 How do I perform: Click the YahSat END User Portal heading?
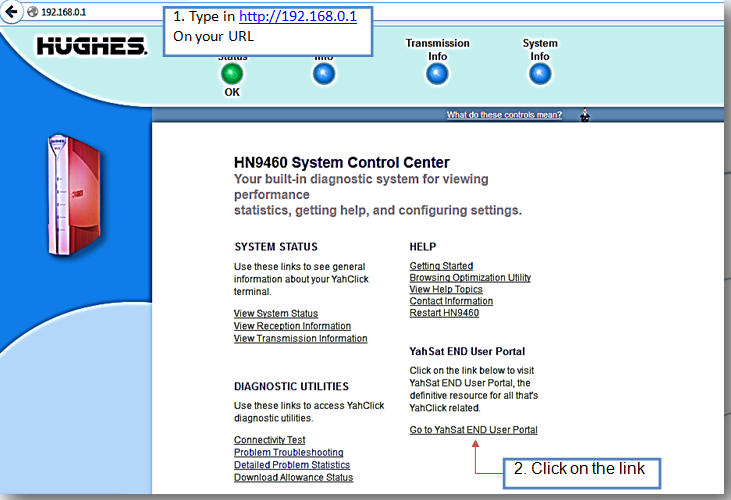(467, 351)
